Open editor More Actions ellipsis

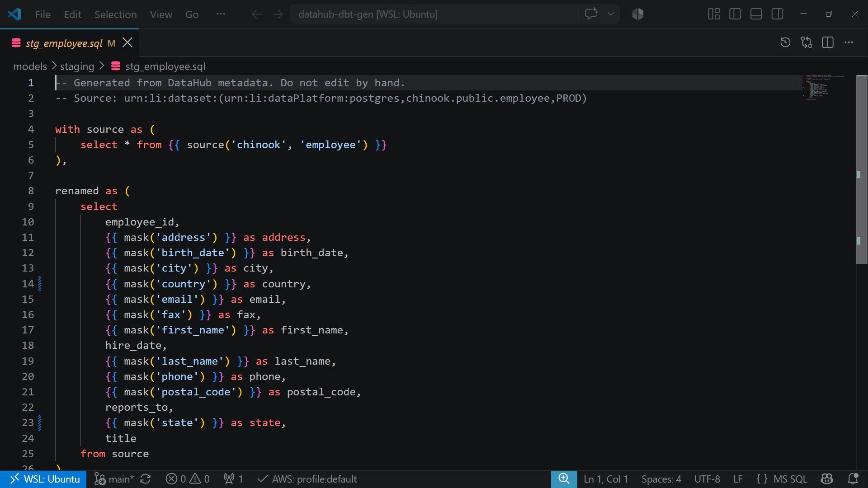[849, 42]
